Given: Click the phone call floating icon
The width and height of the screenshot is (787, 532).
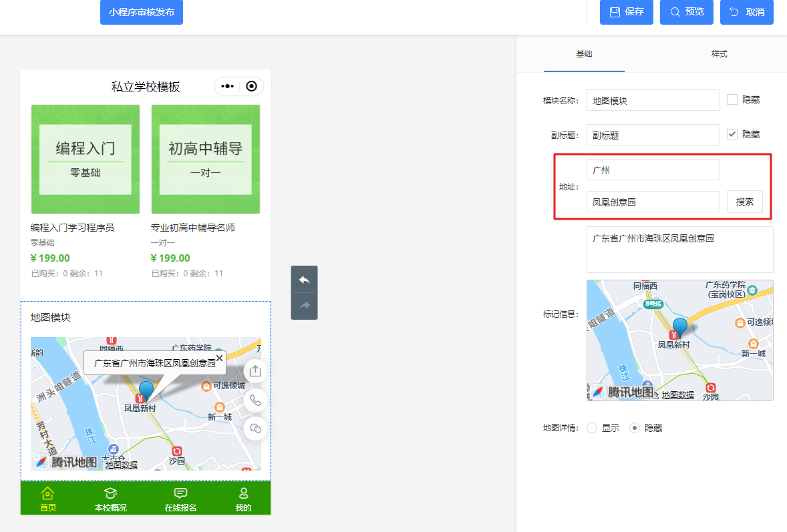Looking at the screenshot, I should 255,400.
